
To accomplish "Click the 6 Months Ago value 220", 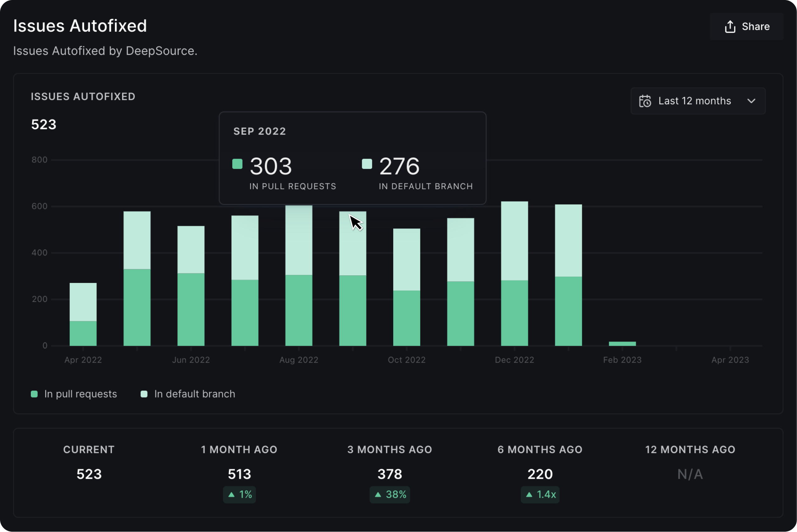I will pos(540,474).
